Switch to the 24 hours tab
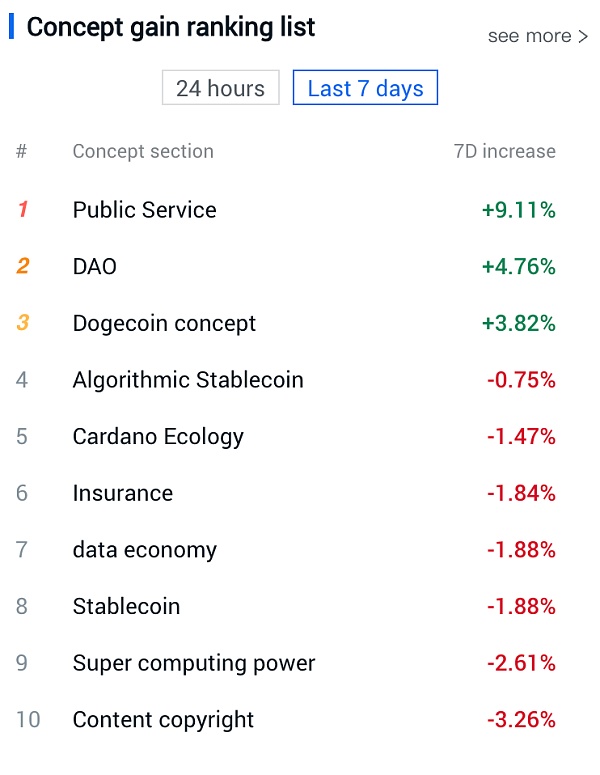600x775 pixels. (x=220, y=88)
